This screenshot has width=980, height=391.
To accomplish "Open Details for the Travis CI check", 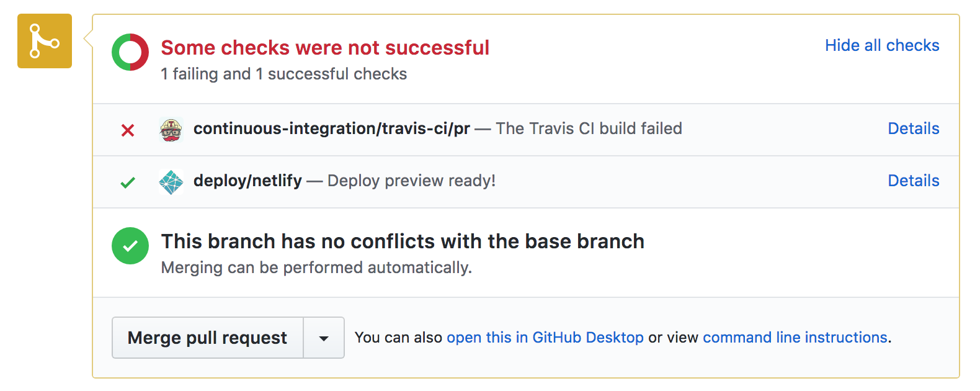I will (913, 128).
